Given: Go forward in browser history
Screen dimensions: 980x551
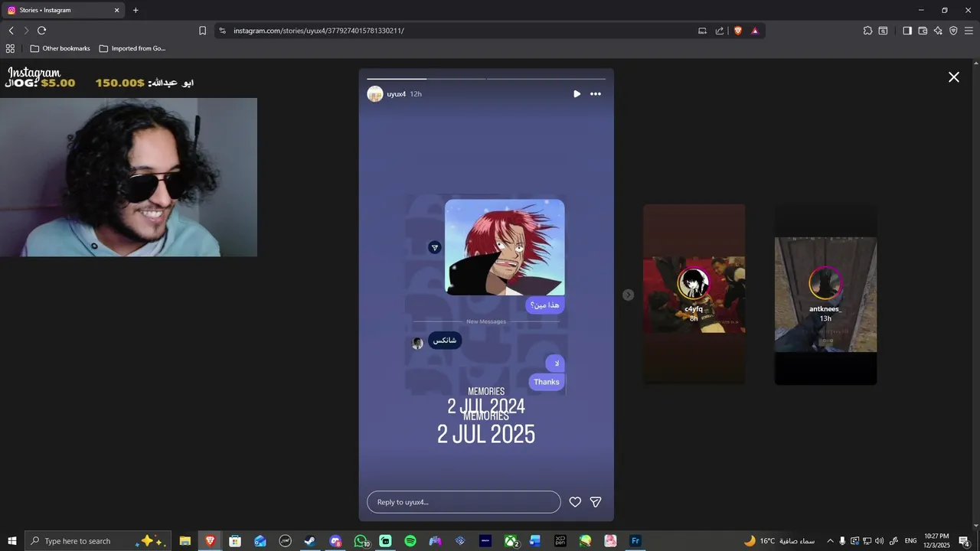Looking at the screenshot, I should coord(26,31).
